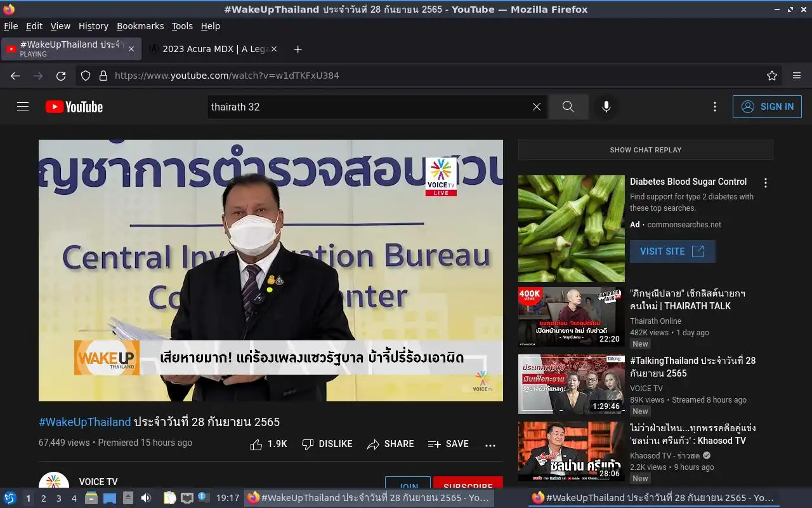Viewport: 812px width, 508px height.
Task: Open the History menu
Action: coord(93,26)
